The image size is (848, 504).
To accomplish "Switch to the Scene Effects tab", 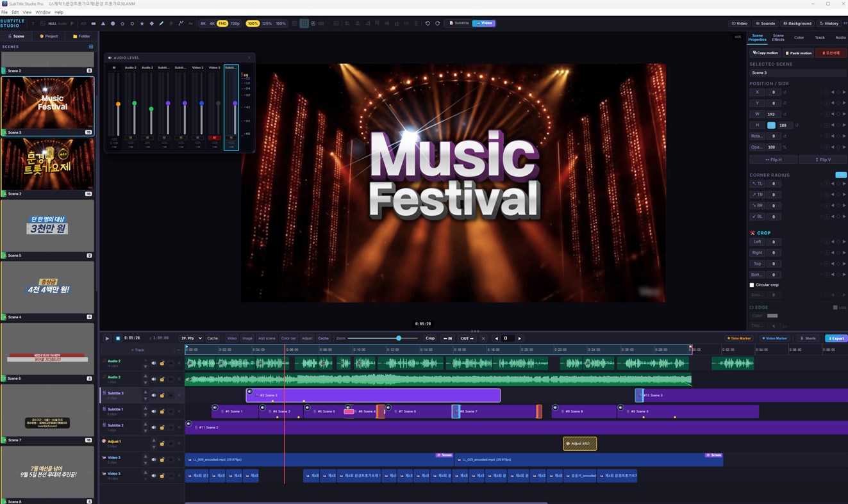I will (x=778, y=38).
